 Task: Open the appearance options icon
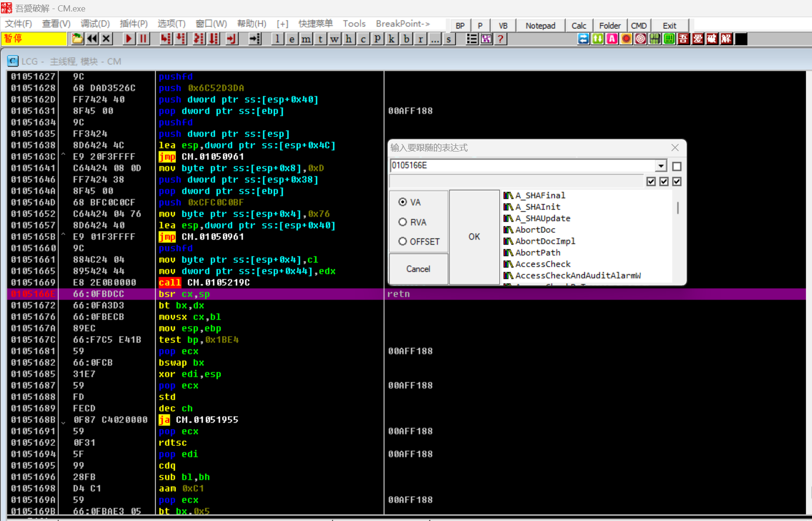pyautogui.click(x=486, y=39)
